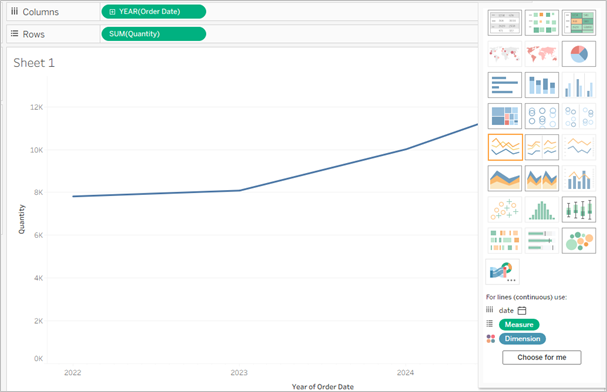Viewport: 607px width, 392px height.
Task: Pick the packed bubbles chart type
Action: pyautogui.click(x=579, y=241)
